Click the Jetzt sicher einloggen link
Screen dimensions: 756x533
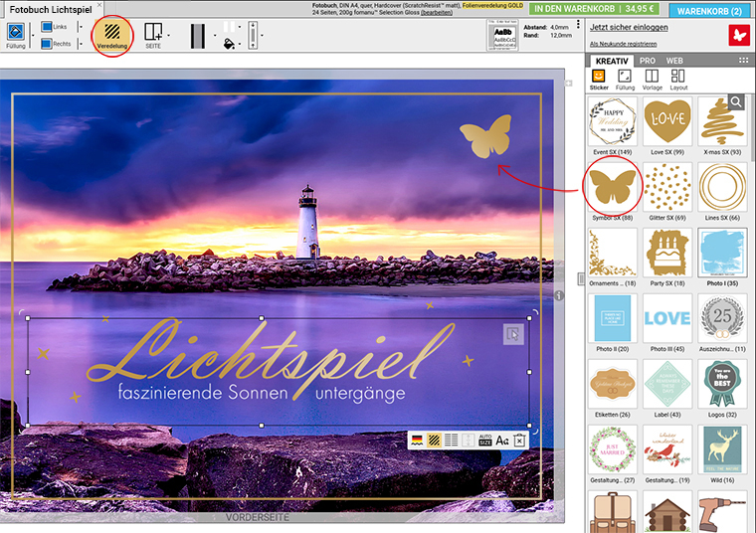coord(629,28)
